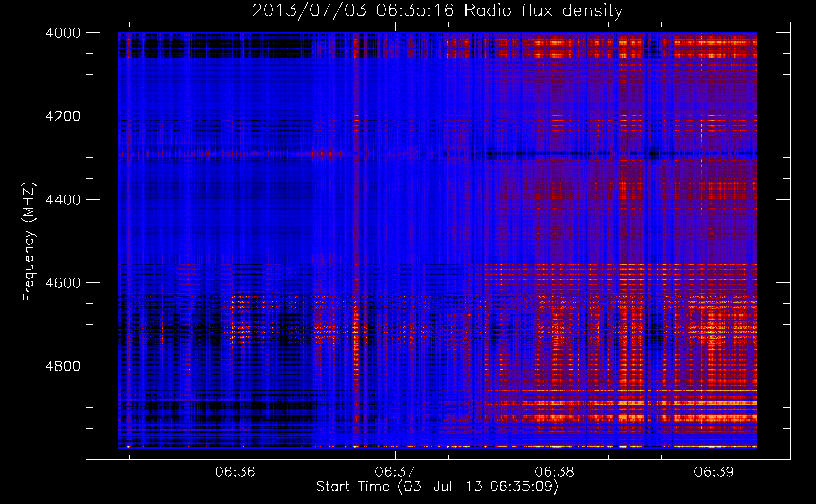Click the "Start Time (03-Jul-13 06:35:09)" axis label
The image size is (816, 504).
(x=437, y=487)
